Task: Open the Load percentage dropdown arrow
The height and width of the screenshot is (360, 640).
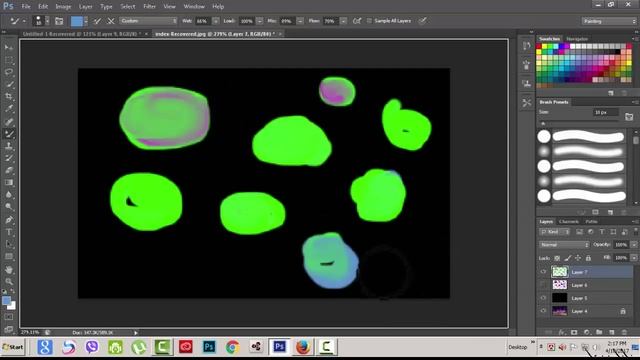Action: [260, 21]
